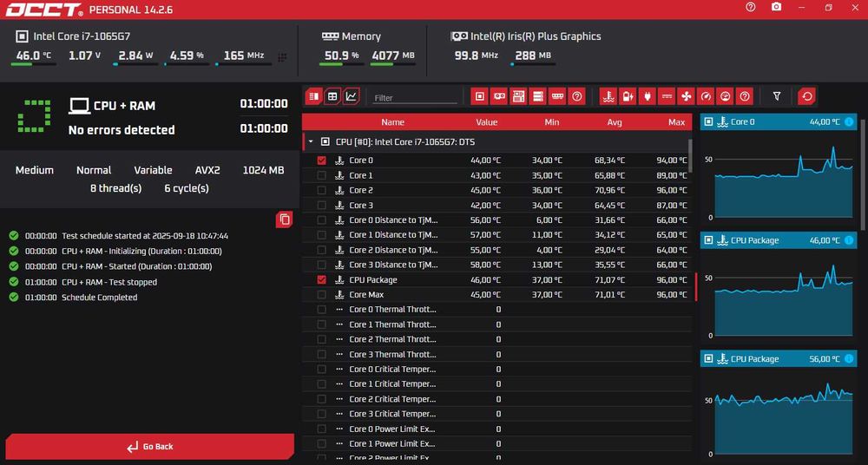Open the CPU core details grid icon

coord(282,57)
